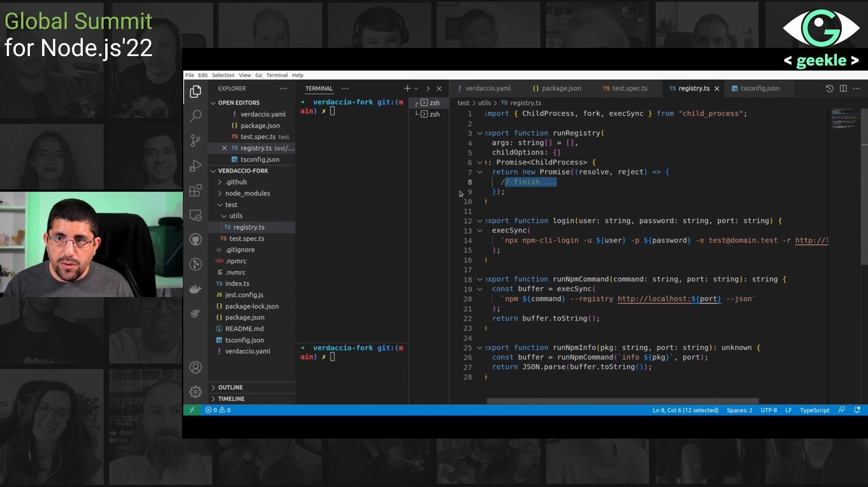This screenshot has width=868, height=487.
Task: Open Remote Explorer icon in activity bar
Action: coord(196,215)
